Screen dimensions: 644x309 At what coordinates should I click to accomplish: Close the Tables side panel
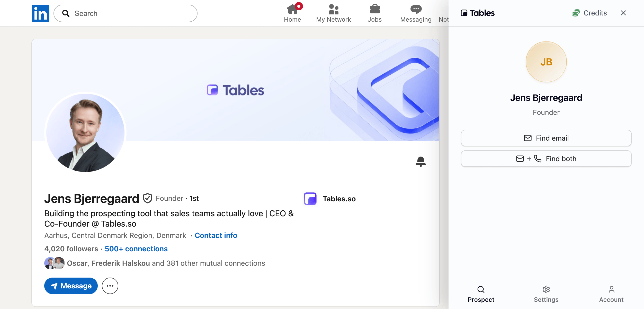pos(623,13)
